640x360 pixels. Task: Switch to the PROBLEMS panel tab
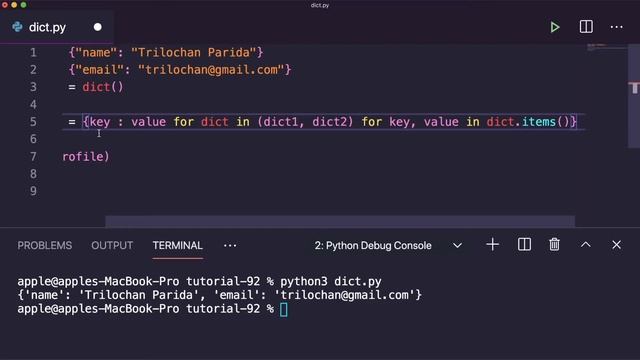tap(44, 245)
